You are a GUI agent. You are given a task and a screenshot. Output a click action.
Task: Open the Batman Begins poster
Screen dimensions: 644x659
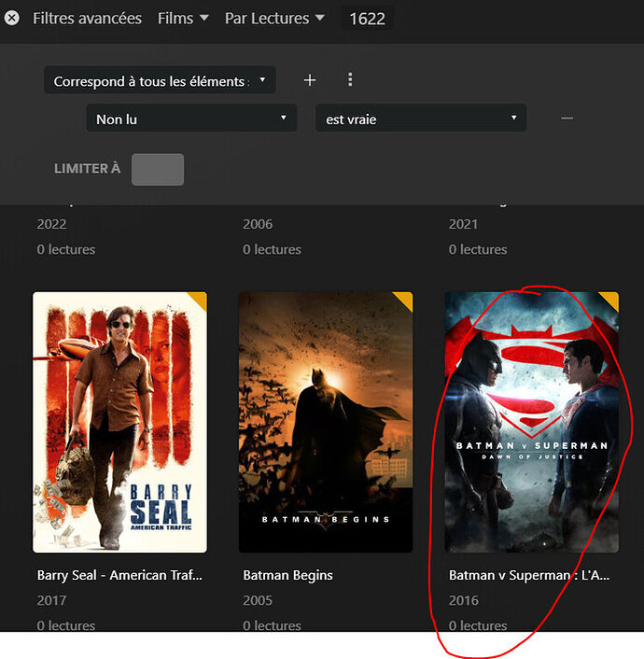pos(326,422)
